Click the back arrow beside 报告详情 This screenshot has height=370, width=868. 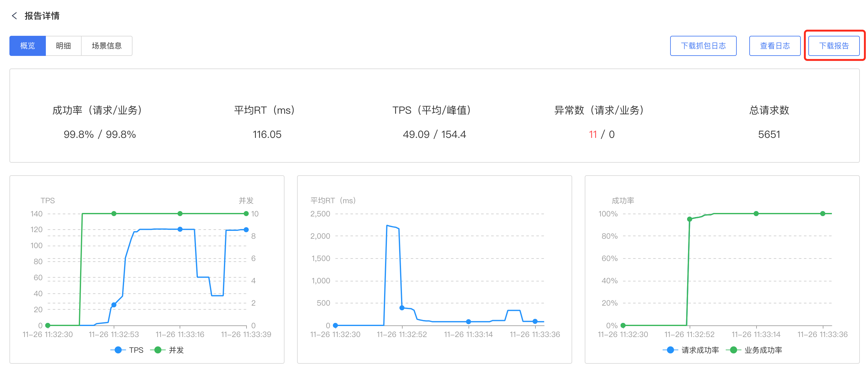point(14,15)
